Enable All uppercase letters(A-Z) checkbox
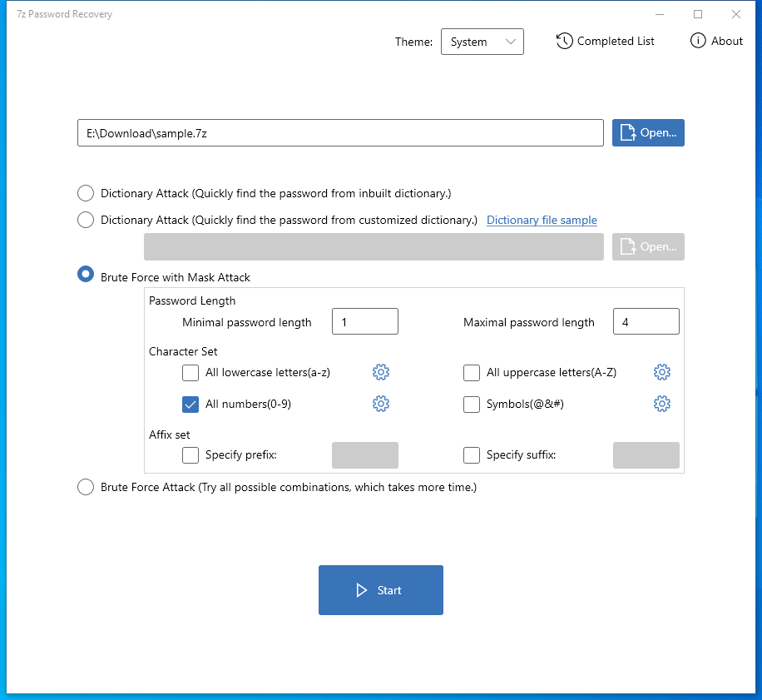This screenshot has width=762, height=700. coord(472,373)
